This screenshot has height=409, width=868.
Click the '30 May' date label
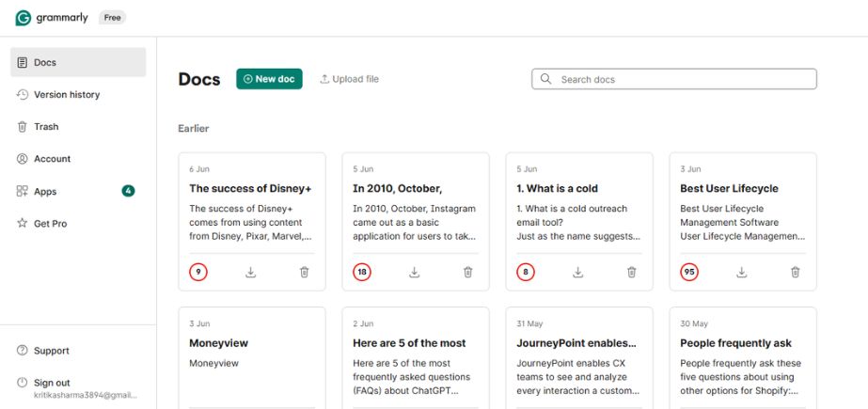click(x=694, y=323)
